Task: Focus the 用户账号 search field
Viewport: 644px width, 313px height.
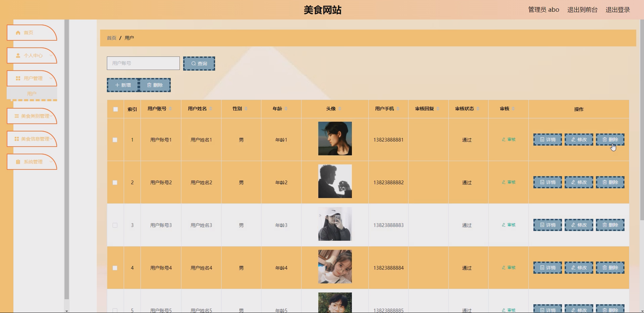Action: [x=143, y=63]
